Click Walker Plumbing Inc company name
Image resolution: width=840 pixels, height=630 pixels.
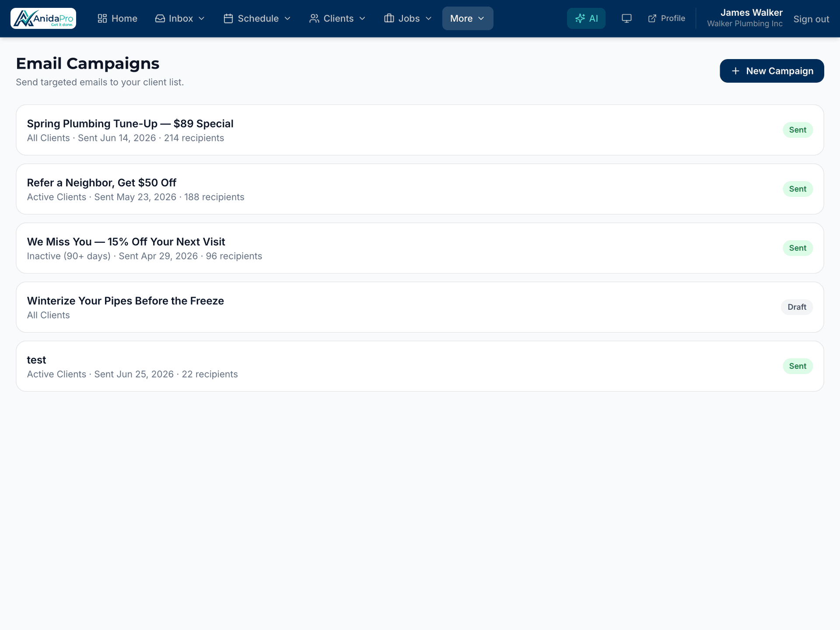(745, 24)
